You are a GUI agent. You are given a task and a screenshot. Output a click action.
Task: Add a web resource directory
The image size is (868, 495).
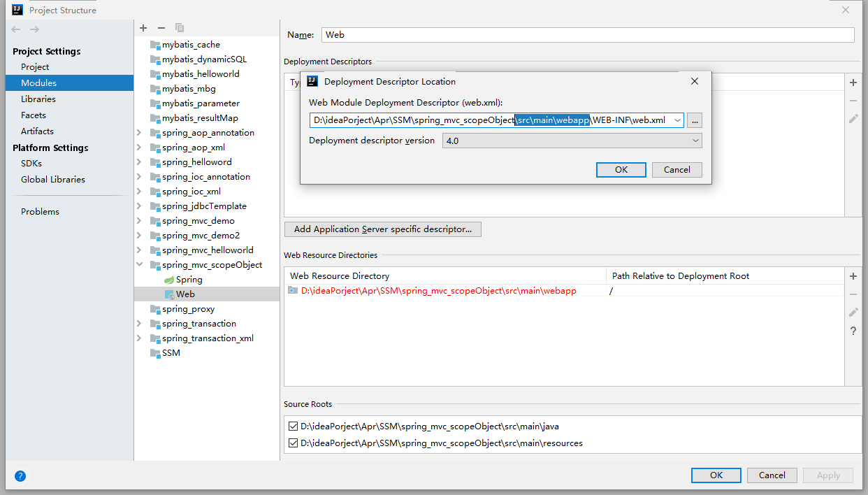pos(853,276)
